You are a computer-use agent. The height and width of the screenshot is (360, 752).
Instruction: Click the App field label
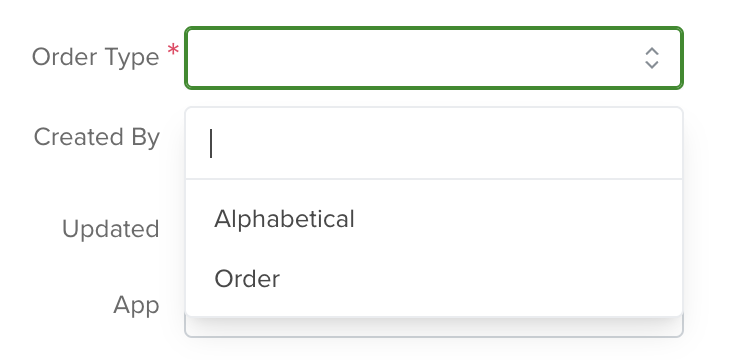point(136,305)
